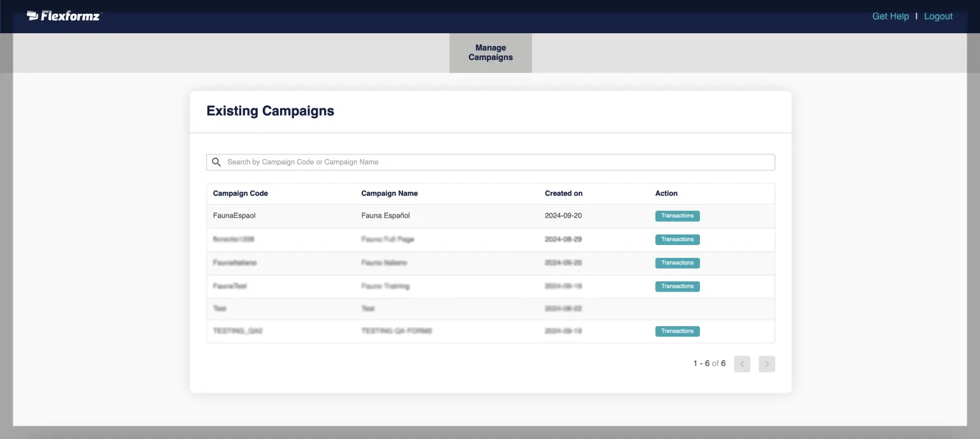This screenshot has height=439, width=980.
Task: Open Transactions for the 2024-08-29 campaign
Action: 677,239
